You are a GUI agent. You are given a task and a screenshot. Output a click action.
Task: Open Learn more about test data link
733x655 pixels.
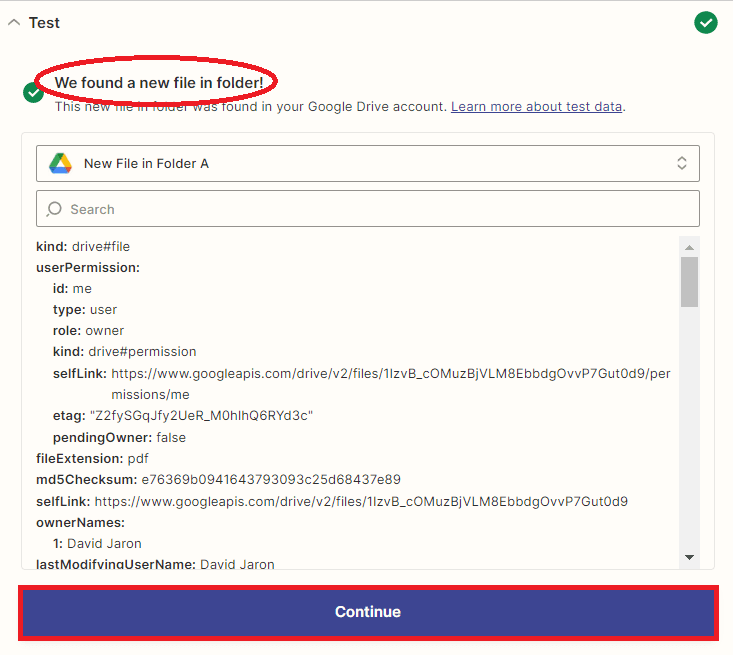(536, 106)
